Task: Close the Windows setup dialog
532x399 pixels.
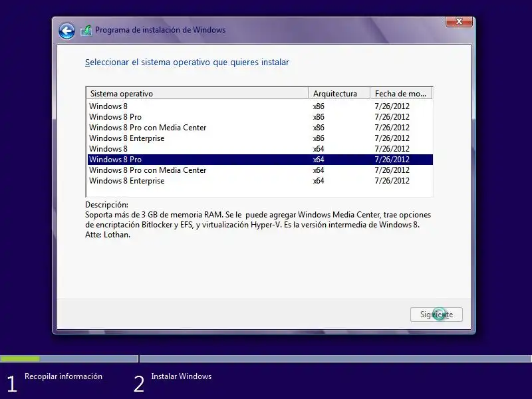Action: [459, 21]
